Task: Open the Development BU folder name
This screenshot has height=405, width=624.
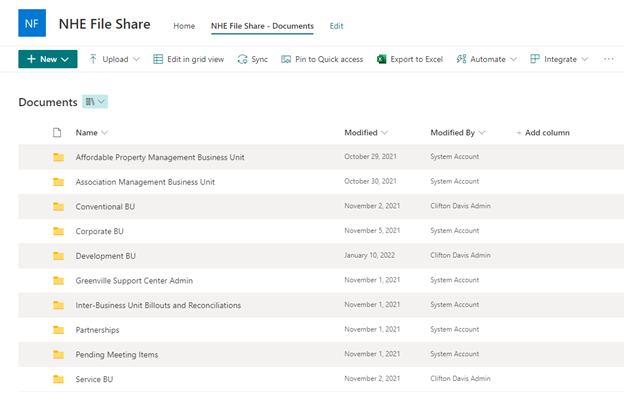Action: click(x=105, y=256)
